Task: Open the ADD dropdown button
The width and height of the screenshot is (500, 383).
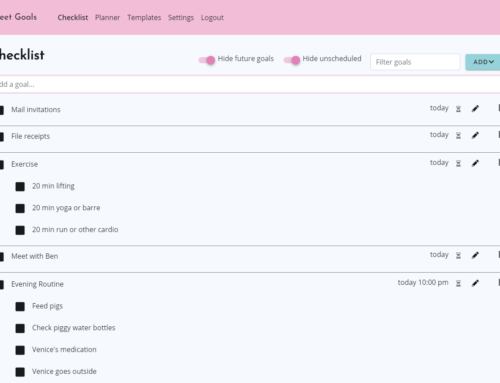Action: pos(483,62)
